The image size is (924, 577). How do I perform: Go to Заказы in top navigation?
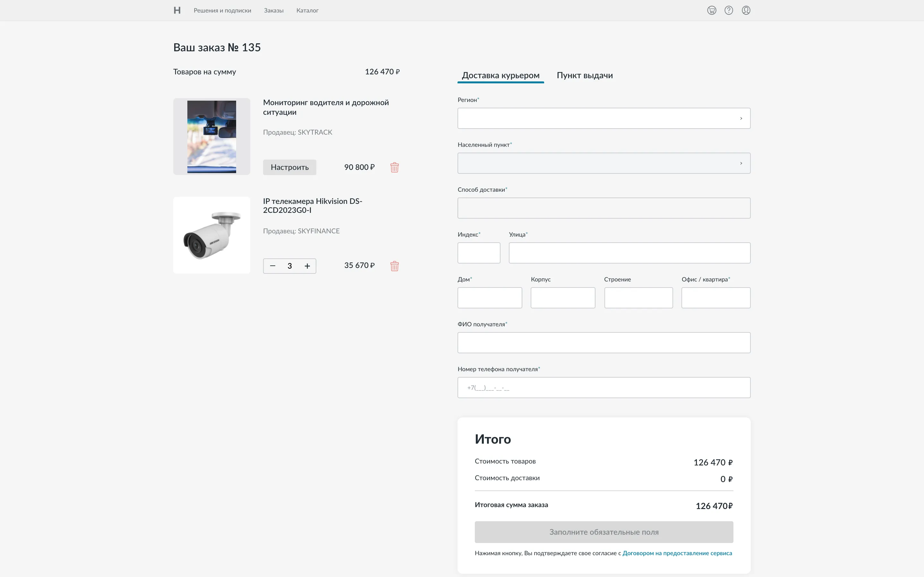[x=273, y=10]
